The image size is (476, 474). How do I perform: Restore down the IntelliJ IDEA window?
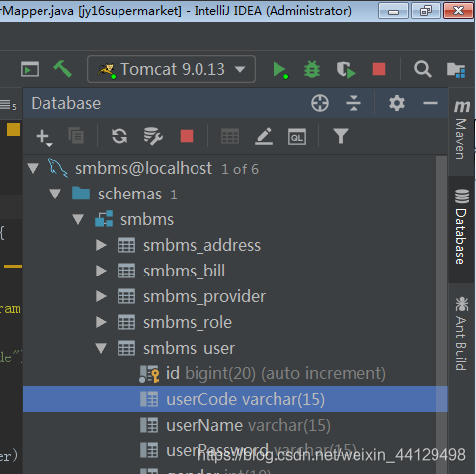(426, 11)
